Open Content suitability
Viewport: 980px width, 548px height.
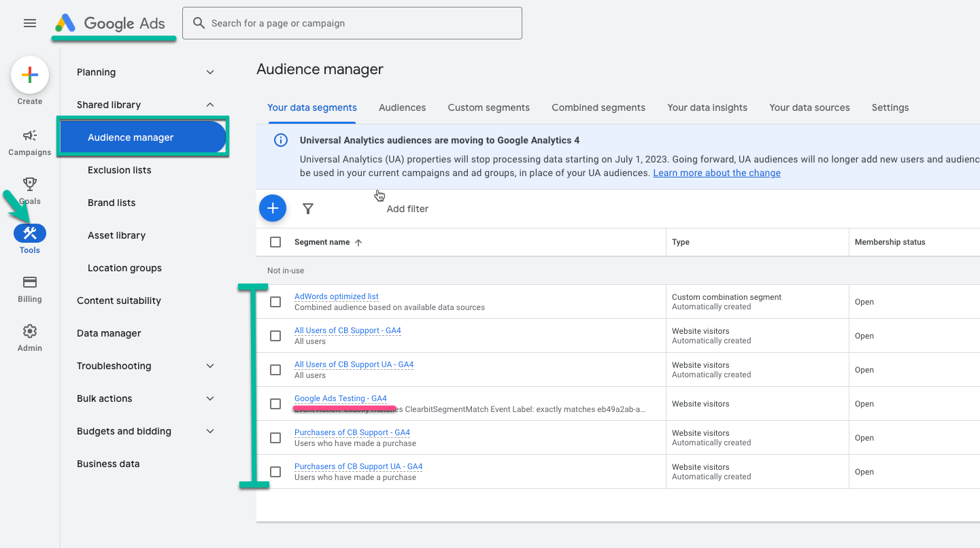click(x=119, y=301)
